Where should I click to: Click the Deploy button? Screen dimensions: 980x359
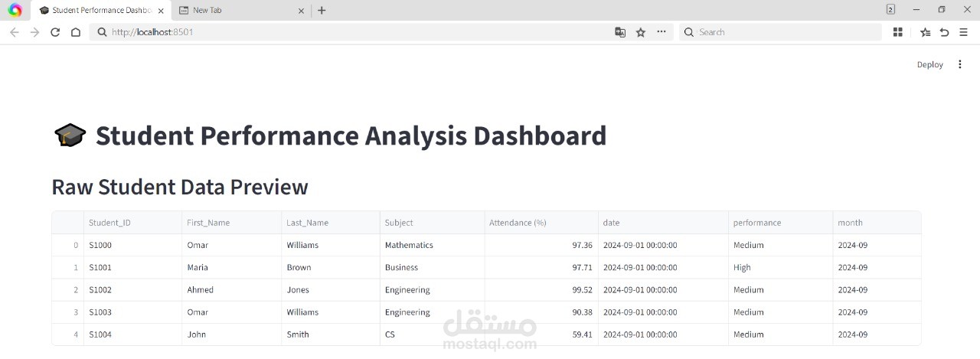(x=930, y=64)
